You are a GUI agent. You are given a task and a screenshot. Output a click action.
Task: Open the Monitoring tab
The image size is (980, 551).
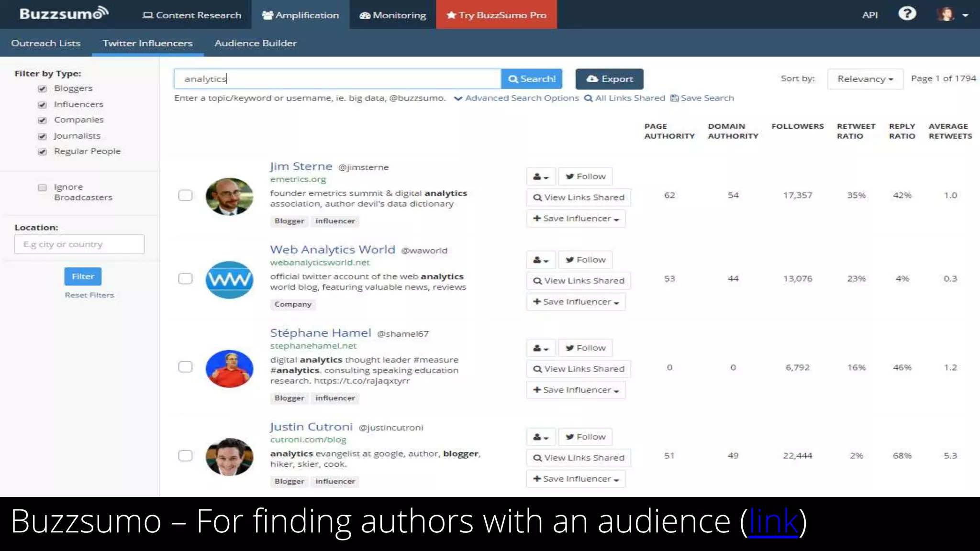(393, 15)
